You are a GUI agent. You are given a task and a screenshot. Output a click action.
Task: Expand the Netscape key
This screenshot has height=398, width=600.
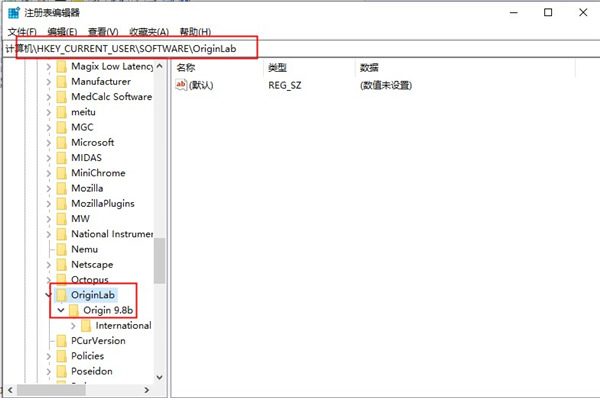tap(48, 265)
